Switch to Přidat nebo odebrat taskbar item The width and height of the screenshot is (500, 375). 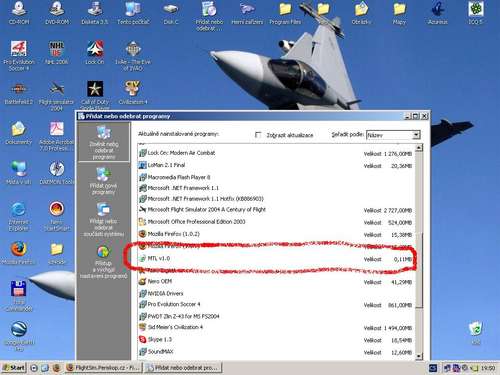click(183, 368)
